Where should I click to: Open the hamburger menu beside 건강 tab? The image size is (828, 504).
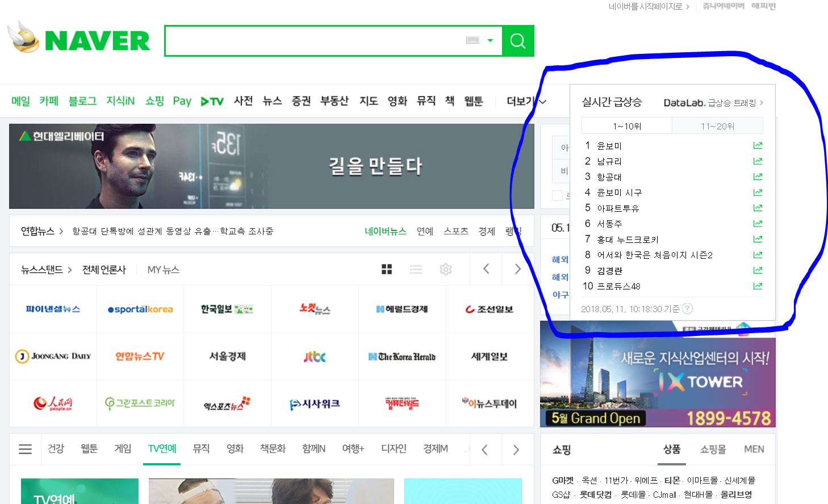pyautogui.click(x=25, y=450)
